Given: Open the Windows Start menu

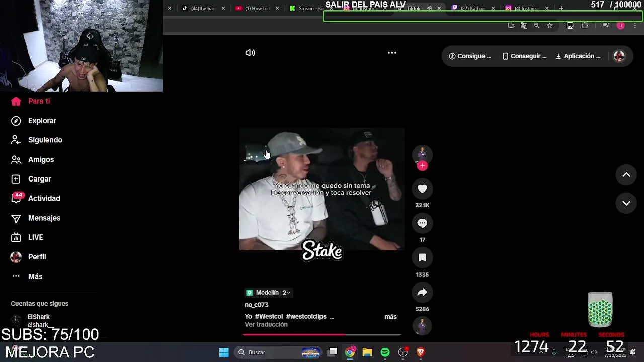Looking at the screenshot, I should [x=224, y=352].
